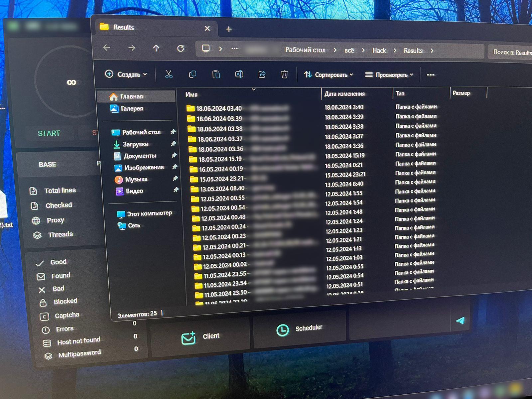Go up one folder level
Viewport: 532px width, 399px height.
pos(156,48)
